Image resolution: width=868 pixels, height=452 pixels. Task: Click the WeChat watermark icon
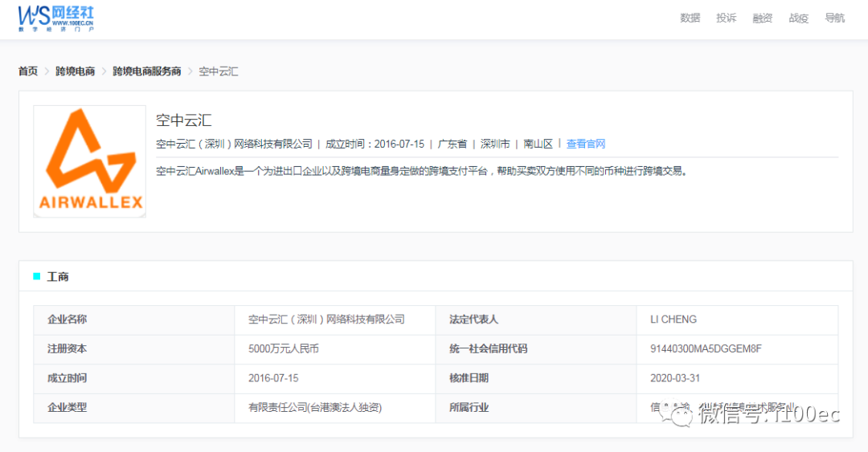pyautogui.click(x=682, y=413)
